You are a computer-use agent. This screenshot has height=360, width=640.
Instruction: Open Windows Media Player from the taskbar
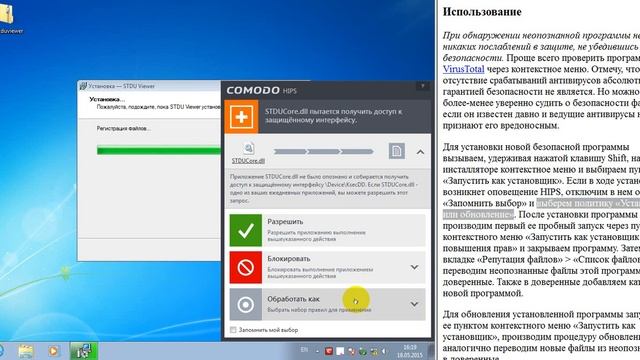click(53, 351)
